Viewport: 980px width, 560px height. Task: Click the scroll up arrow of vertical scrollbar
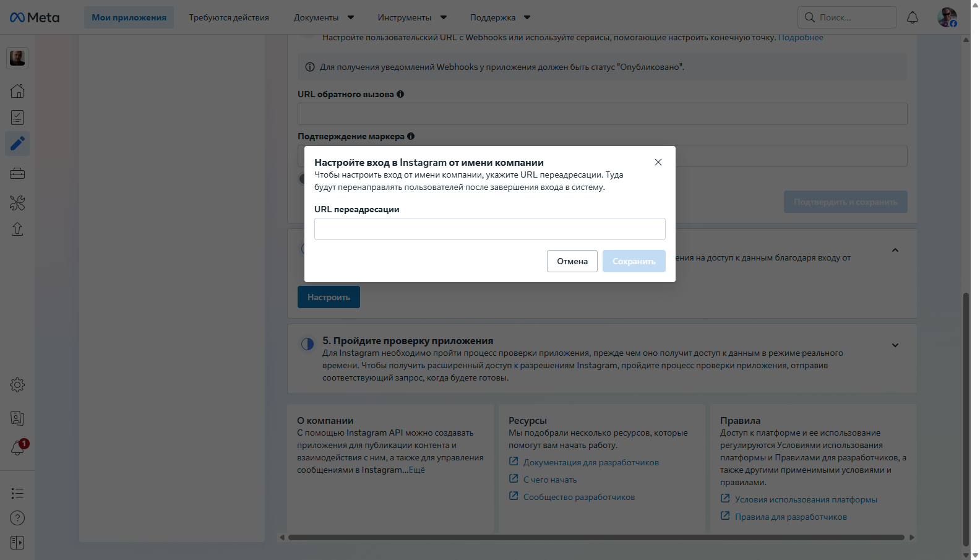[x=966, y=40]
